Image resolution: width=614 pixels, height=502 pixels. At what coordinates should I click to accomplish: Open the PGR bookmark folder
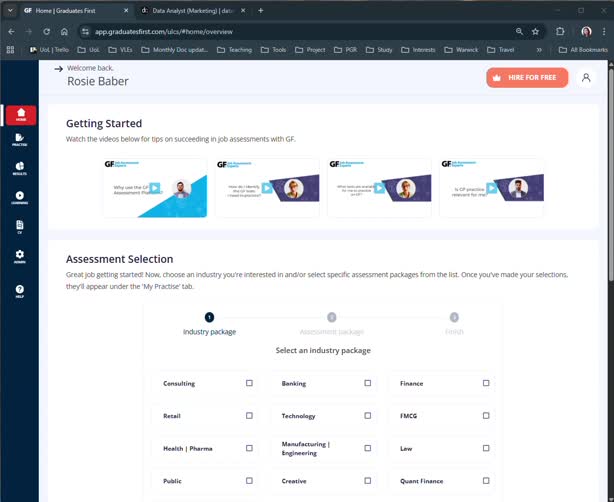pos(346,50)
